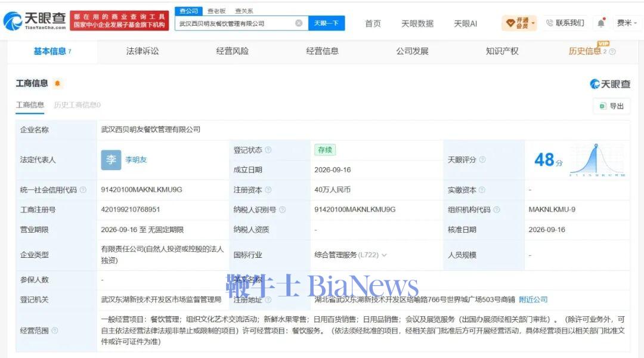The width and height of the screenshot is (644, 358).
Task: Click the 李 avatar of legal representative
Action: pos(111,160)
